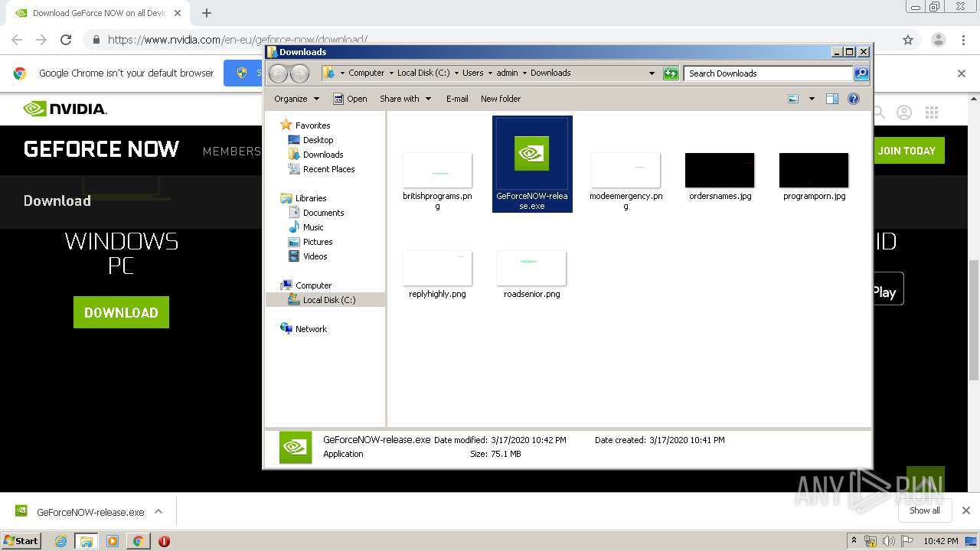Launch Internet Explorer from the taskbar
The height and width of the screenshot is (551, 980).
click(x=60, y=541)
